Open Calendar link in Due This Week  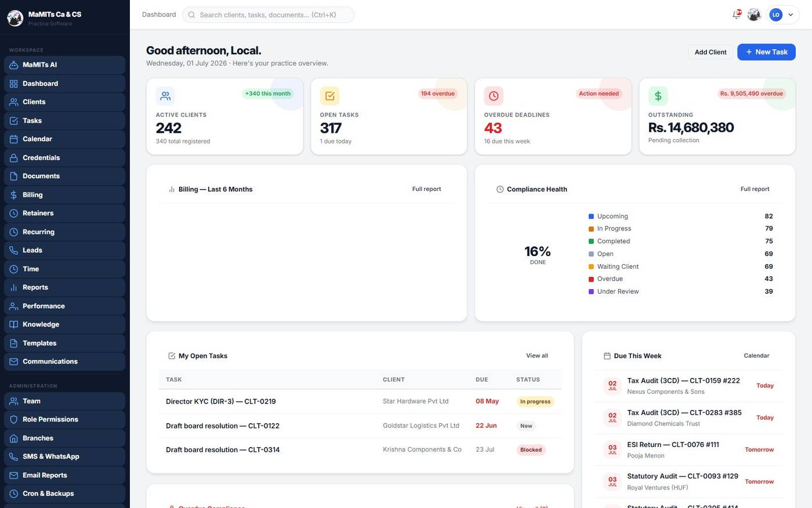click(x=756, y=356)
